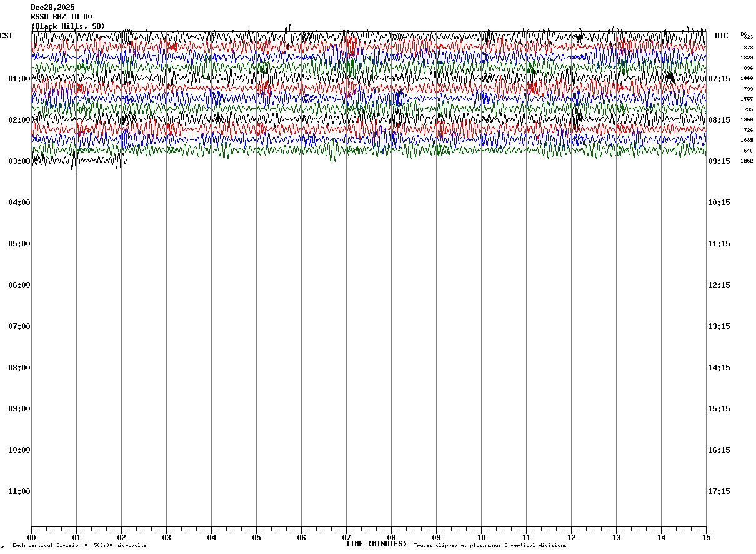Viewport: 756px width, 554px height.
Task: Select the 05:00 CST hour label
Action: click(19, 244)
